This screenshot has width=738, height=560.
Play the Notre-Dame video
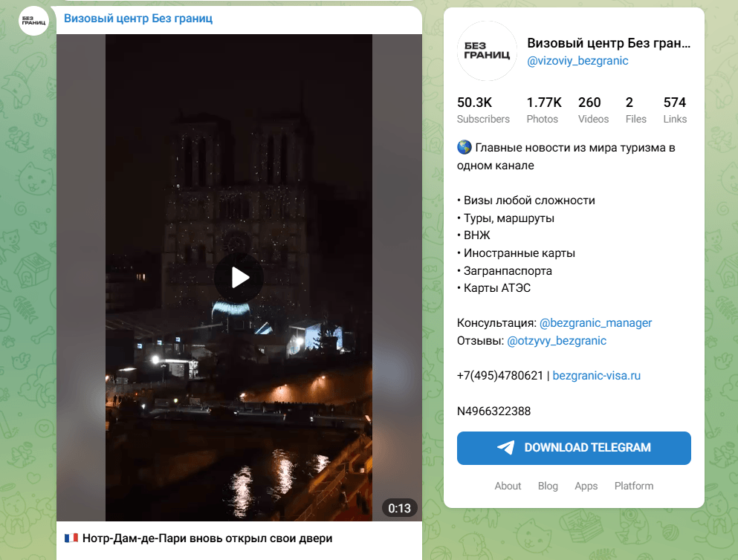239,278
